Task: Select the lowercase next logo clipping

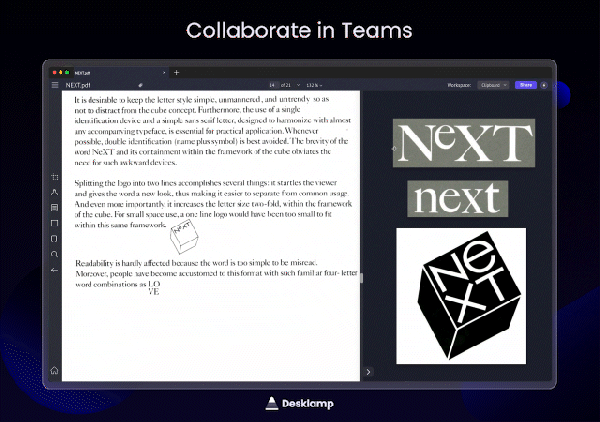Action: 458,199
